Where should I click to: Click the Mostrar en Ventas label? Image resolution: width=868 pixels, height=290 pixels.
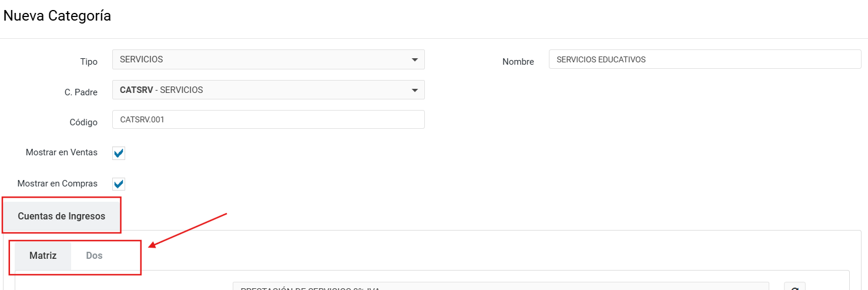(x=62, y=152)
